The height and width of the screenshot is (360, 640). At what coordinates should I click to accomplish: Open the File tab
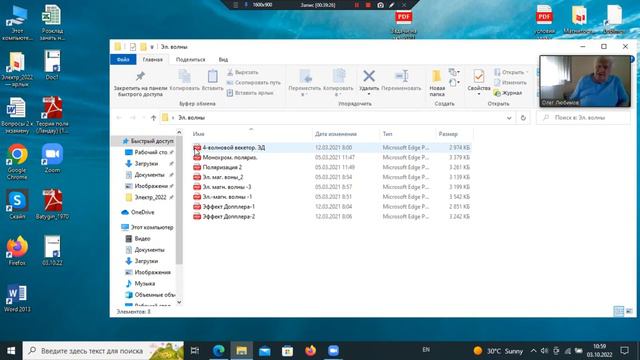coord(123,60)
